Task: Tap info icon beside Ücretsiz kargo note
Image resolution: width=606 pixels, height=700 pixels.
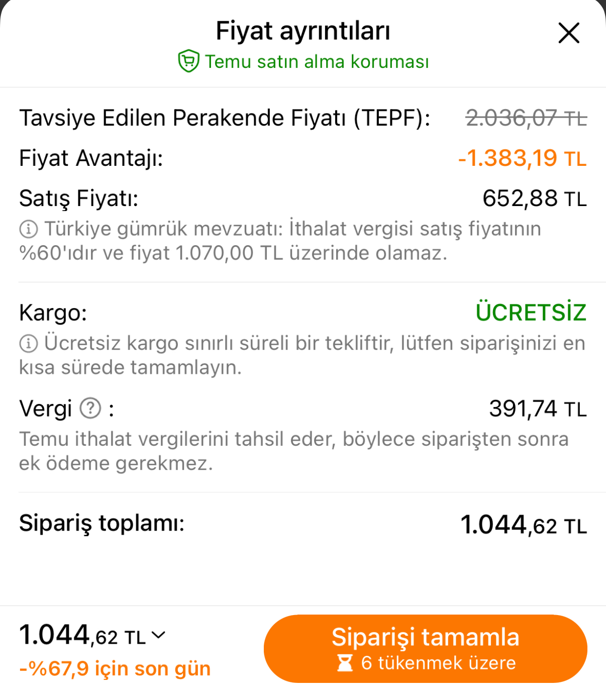Action: tap(29, 344)
